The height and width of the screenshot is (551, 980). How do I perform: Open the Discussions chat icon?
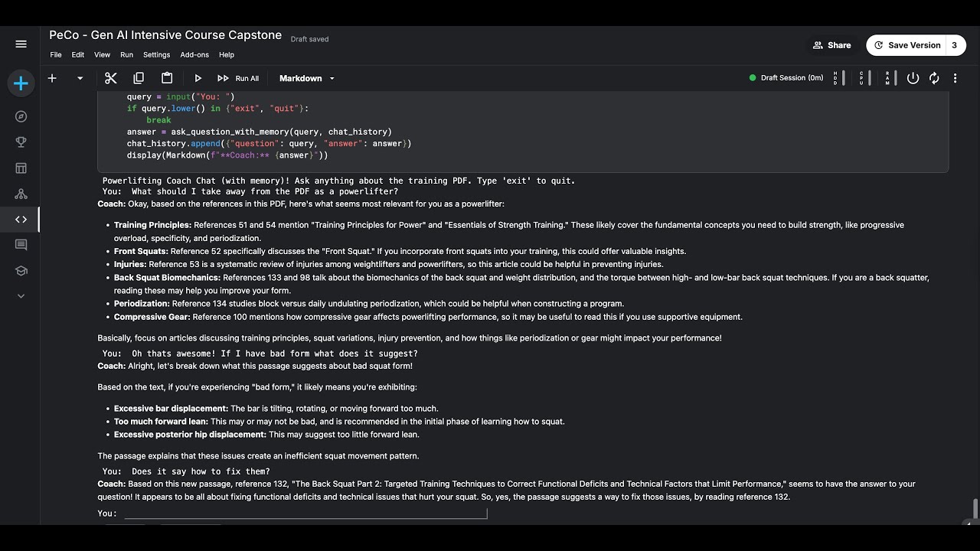[x=21, y=245]
